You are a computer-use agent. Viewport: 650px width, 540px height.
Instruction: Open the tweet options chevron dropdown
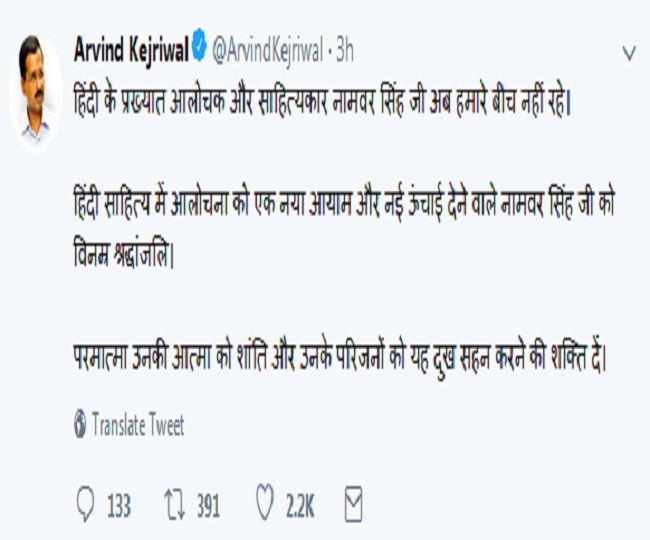pos(627,51)
